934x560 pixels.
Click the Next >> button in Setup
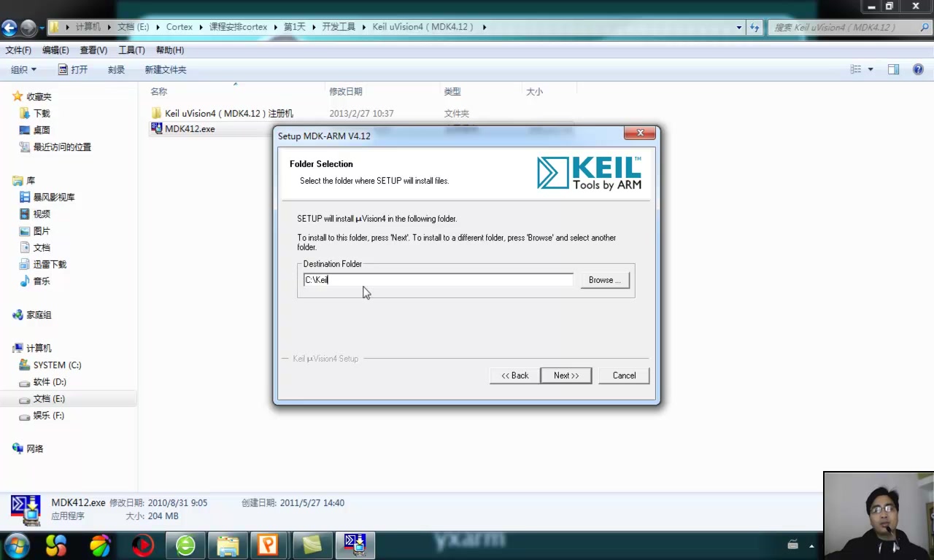coord(566,376)
